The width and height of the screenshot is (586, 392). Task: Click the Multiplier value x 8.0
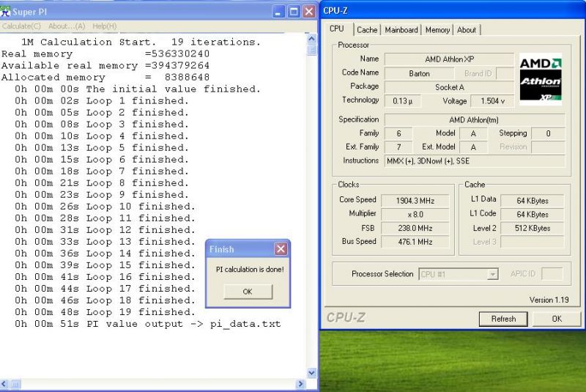point(415,215)
